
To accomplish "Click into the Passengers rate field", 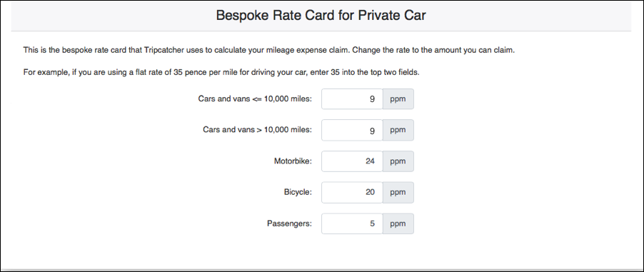I will click(x=352, y=224).
